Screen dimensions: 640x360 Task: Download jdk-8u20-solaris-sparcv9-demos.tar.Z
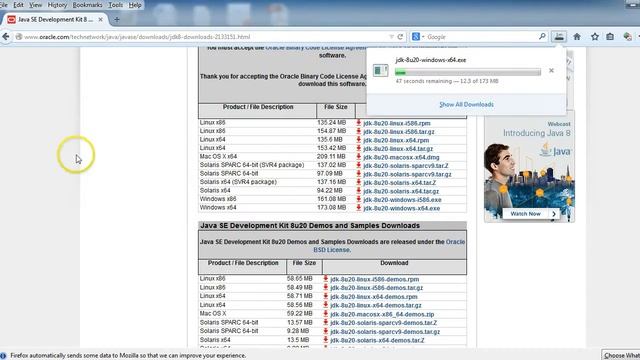[384, 323]
